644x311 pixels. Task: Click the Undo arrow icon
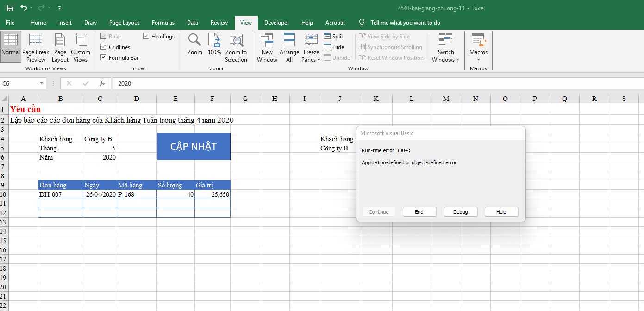point(24,8)
